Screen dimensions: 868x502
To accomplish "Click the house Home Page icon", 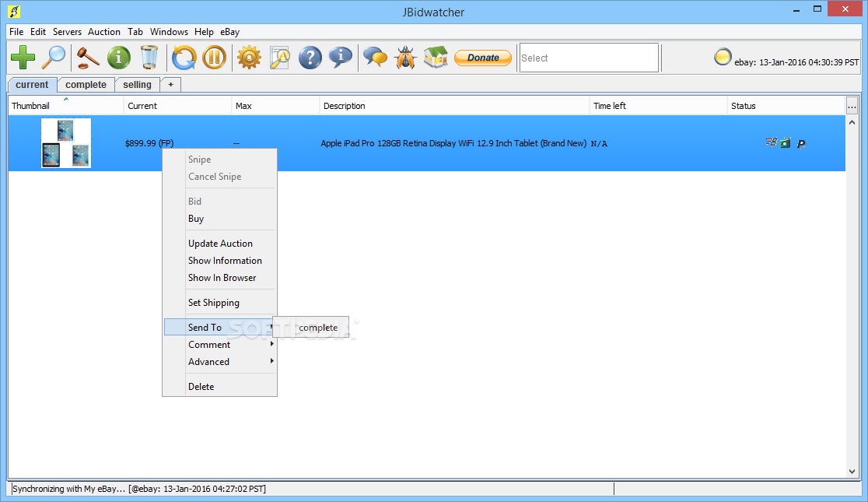I will [436, 58].
